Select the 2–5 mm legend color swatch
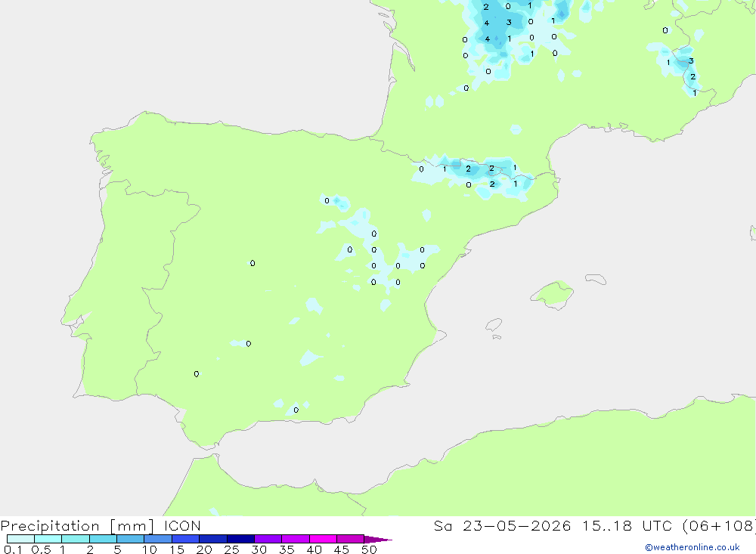The width and height of the screenshot is (756, 554). point(103,539)
